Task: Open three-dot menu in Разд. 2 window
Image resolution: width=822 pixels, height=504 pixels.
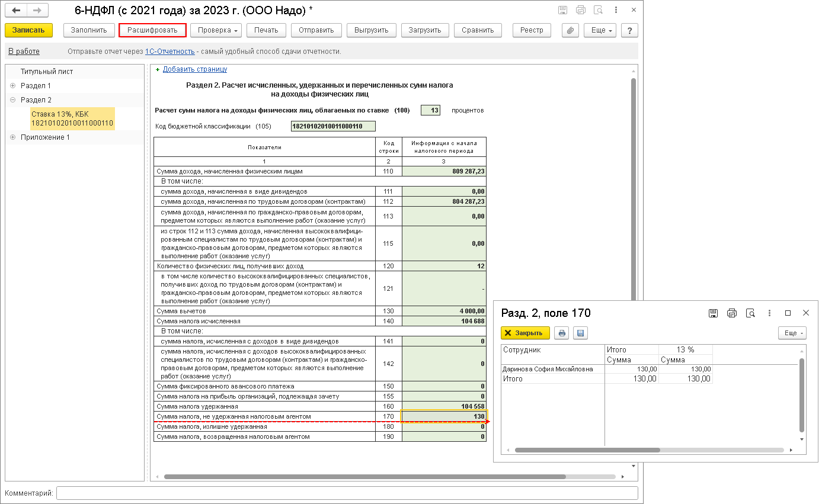Action: (x=769, y=313)
